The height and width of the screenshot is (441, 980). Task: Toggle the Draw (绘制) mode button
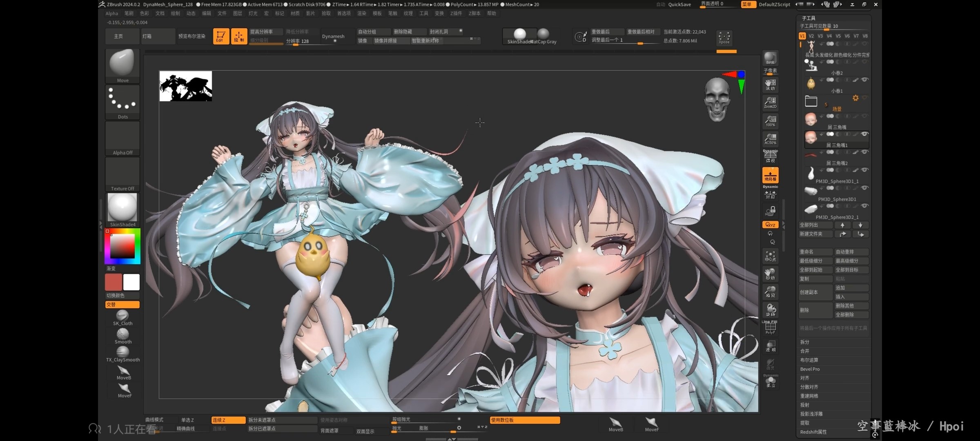(x=239, y=36)
